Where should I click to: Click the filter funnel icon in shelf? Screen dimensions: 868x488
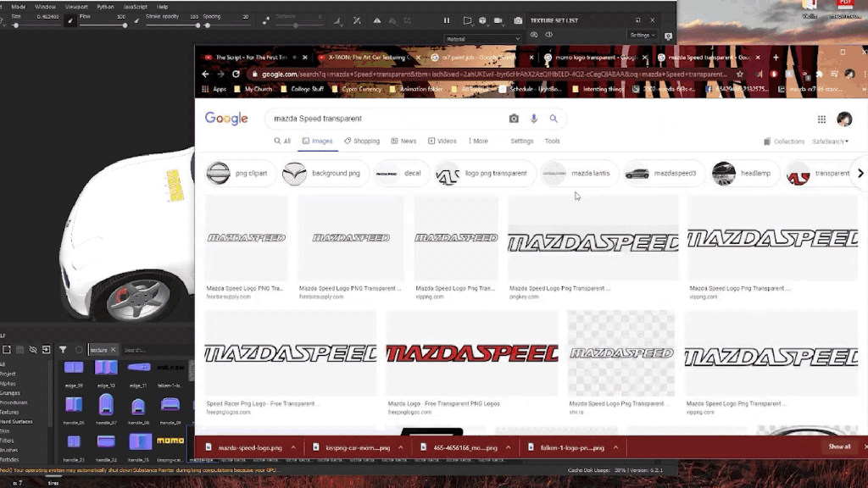pos(63,349)
